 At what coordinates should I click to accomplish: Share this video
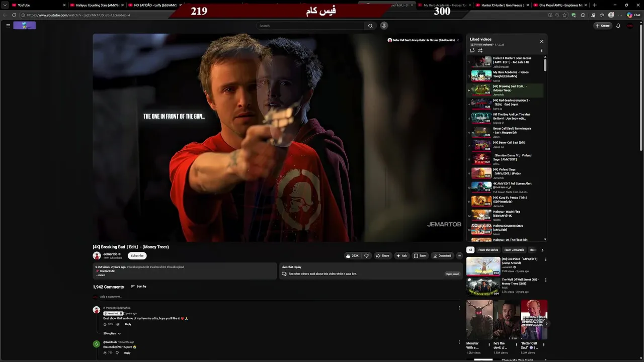pyautogui.click(x=383, y=255)
